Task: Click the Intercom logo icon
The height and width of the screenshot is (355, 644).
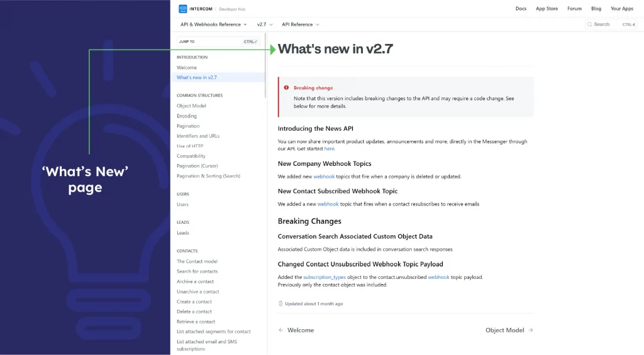Action: (x=183, y=9)
